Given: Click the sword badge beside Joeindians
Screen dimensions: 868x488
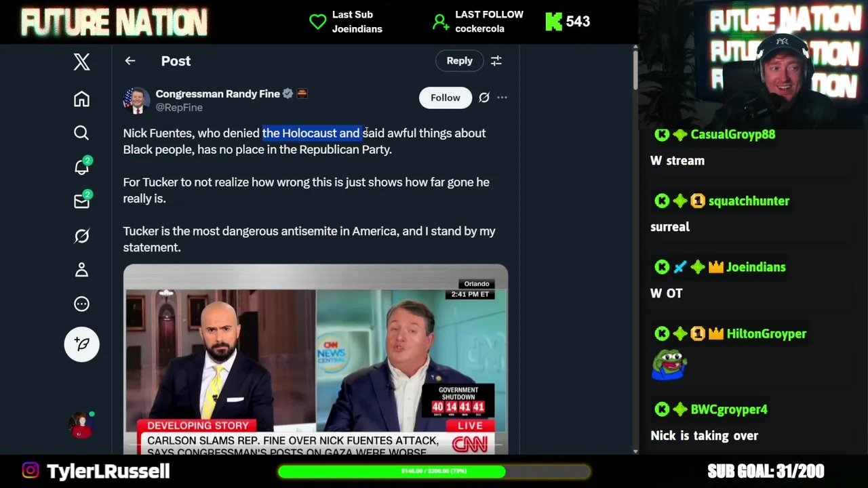Looking at the screenshot, I should (679, 267).
